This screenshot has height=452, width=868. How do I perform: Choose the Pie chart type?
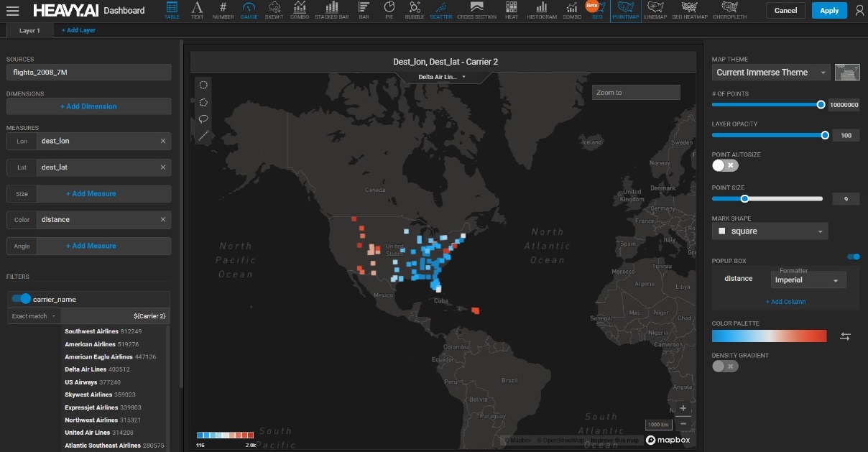click(389, 10)
